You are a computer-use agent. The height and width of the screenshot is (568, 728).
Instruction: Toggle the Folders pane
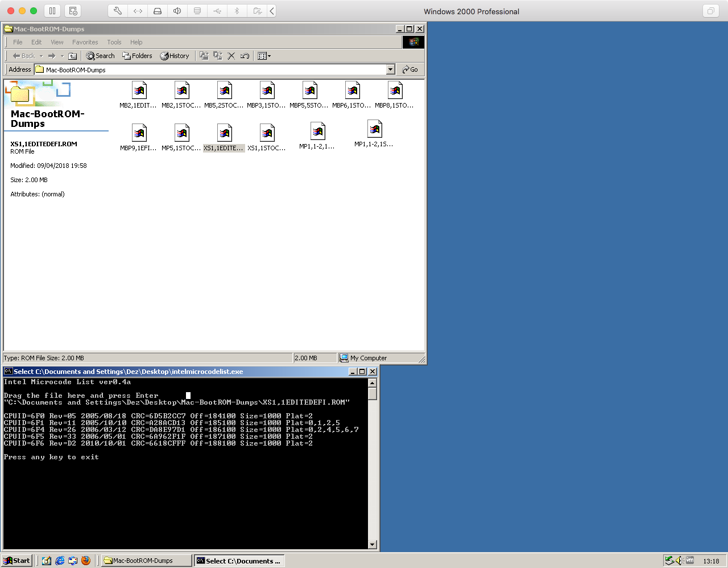coord(137,56)
